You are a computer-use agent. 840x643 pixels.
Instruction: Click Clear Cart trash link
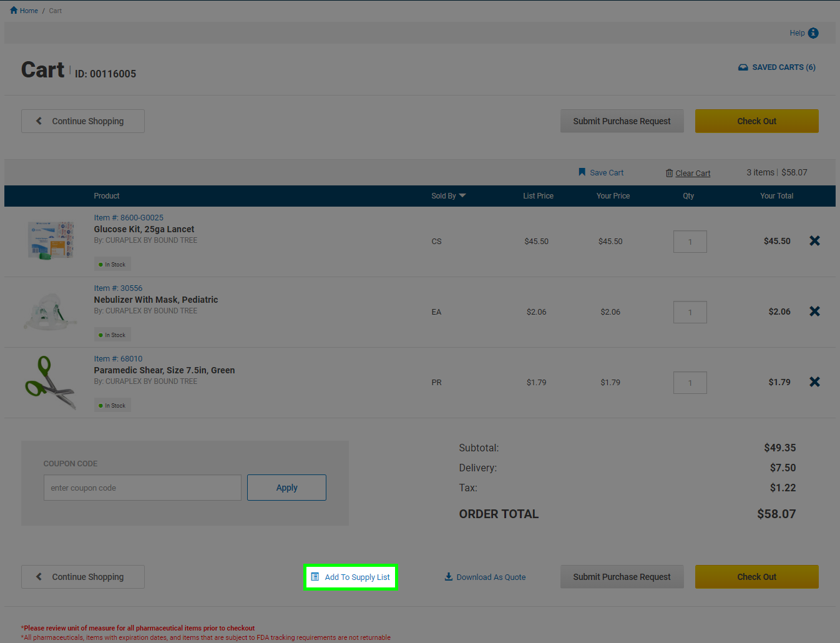[688, 174]
